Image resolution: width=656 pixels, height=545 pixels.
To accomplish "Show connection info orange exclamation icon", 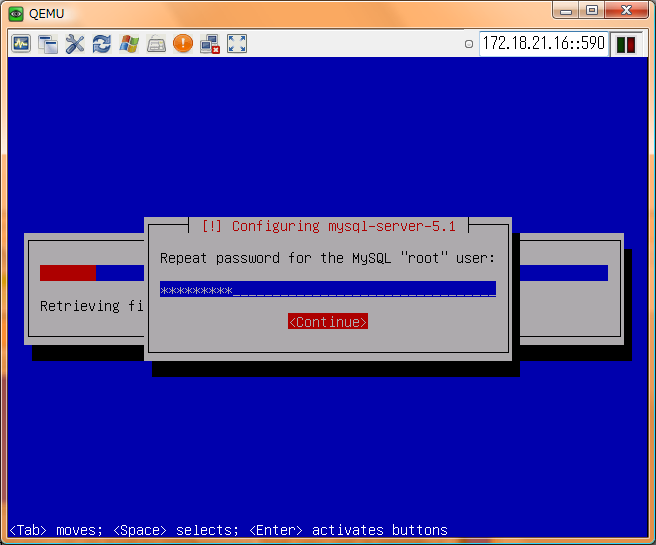I will (183, 43).
